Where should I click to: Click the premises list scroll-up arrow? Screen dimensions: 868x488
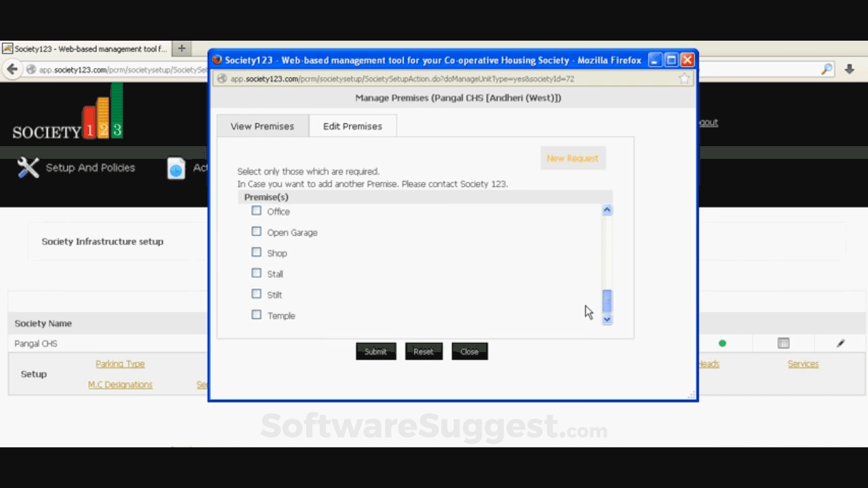(607, 210)
